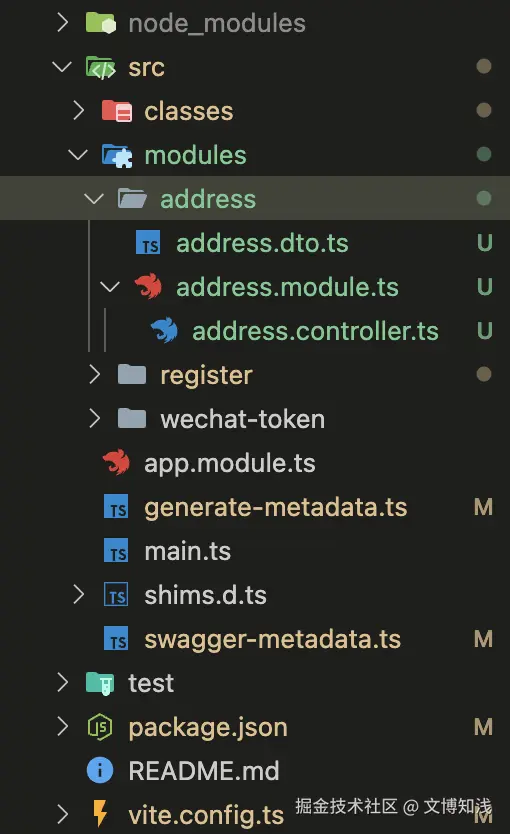
Task: Click the blue NestJS controller icon
Action: pyautogui.click(x=164, y=331)
